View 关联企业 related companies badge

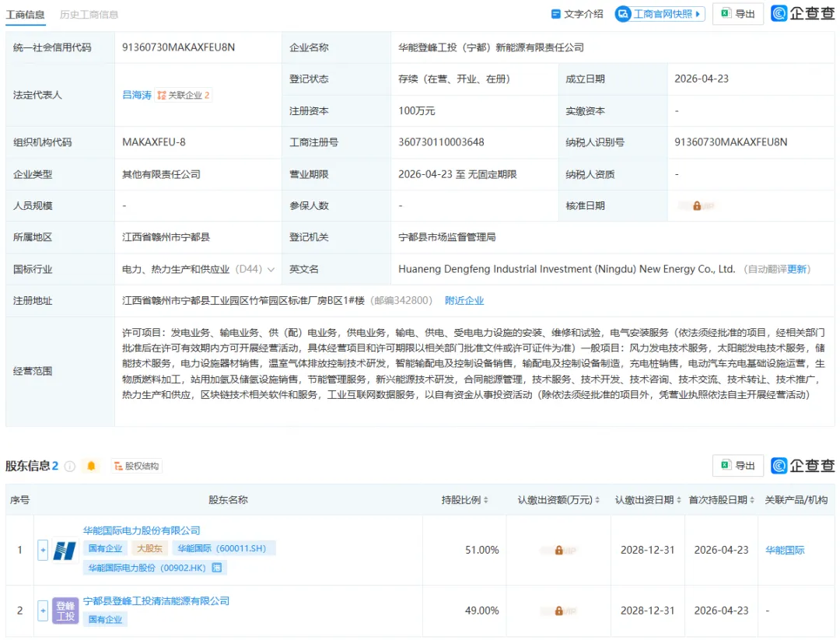pos(184,95)
